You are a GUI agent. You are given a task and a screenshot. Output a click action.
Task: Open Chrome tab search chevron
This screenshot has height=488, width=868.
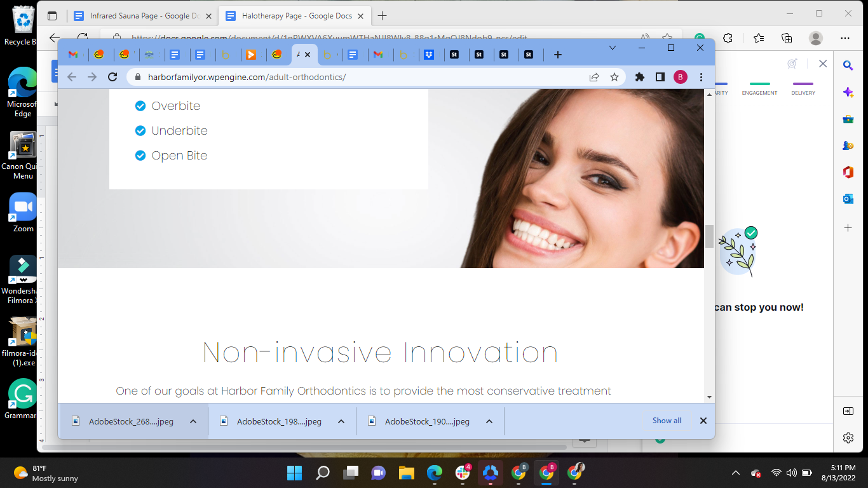pyautogui.click(x=613, y=48)
